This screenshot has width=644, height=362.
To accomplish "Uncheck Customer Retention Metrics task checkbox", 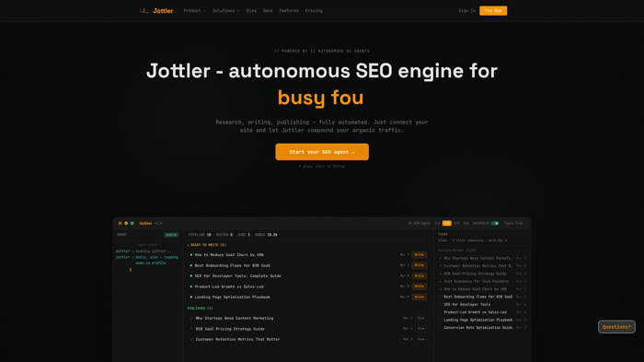I will [x=441, y=266].
